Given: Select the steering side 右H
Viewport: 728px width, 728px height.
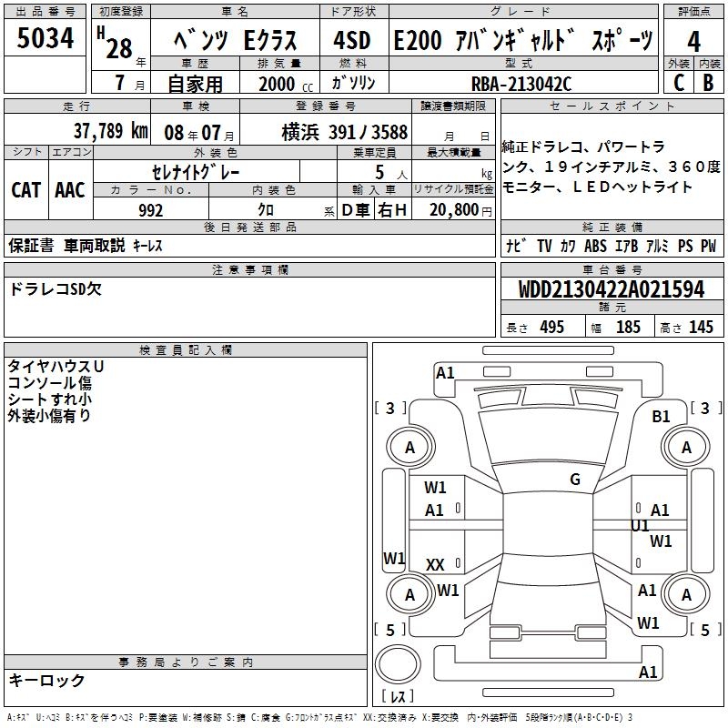Looking at the screenshot, I should (392, 210).
